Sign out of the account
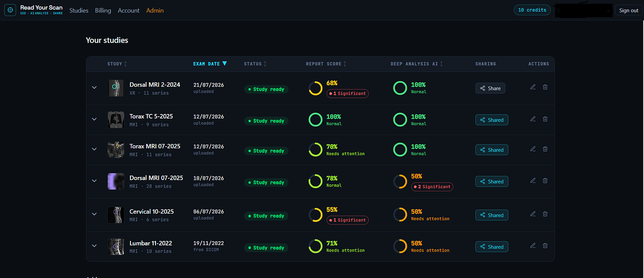The width and height of the screenshot is (644, 278). point(629,11)
